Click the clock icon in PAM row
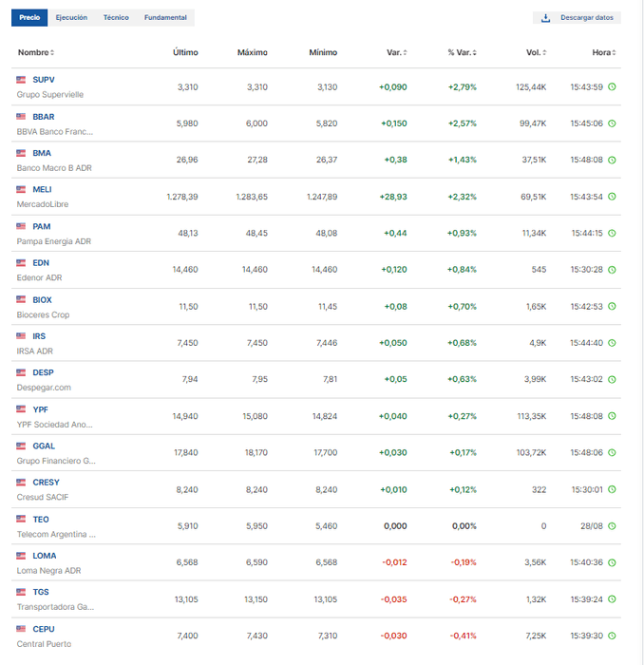The height and width of the screenshot is (665, 644). pos(612,233)
